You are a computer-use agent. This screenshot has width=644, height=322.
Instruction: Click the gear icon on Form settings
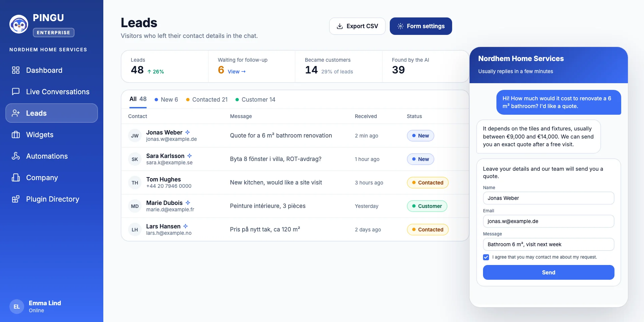click(400, 26)
